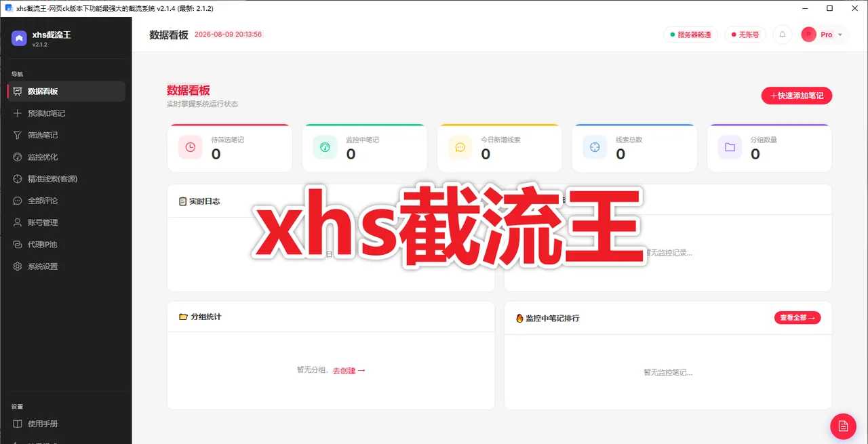
Task: Open the 数据看板 sidebar item
Action: pyautogui.click(x=66, y=92)
